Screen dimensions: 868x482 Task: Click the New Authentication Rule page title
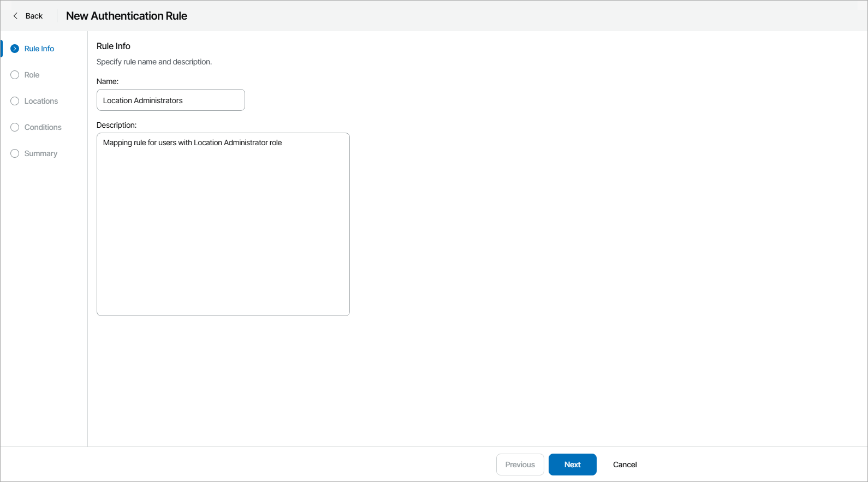[127, 16]
